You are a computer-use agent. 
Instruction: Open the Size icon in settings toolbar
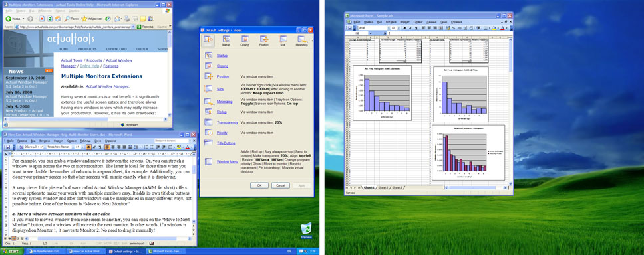point(283,41)
